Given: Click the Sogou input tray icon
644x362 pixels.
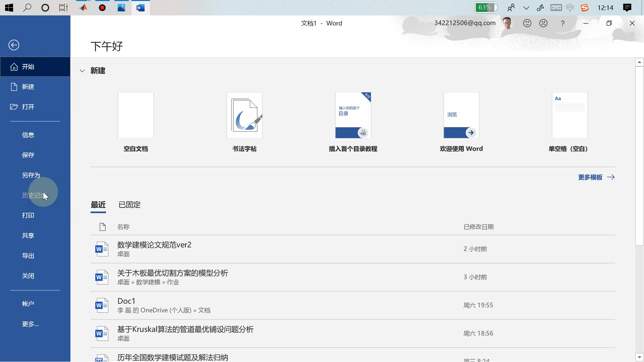Looking at the screenshot, I should tap(585, 8).
